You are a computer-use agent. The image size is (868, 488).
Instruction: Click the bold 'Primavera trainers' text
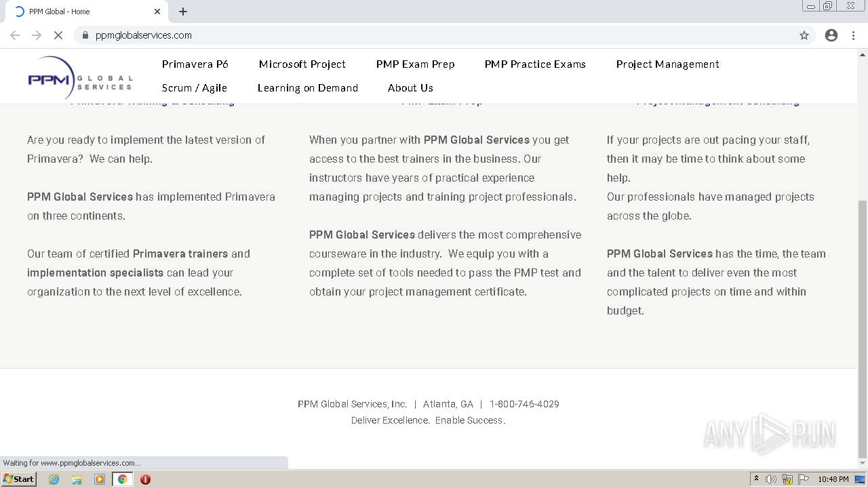pos(180,253)
